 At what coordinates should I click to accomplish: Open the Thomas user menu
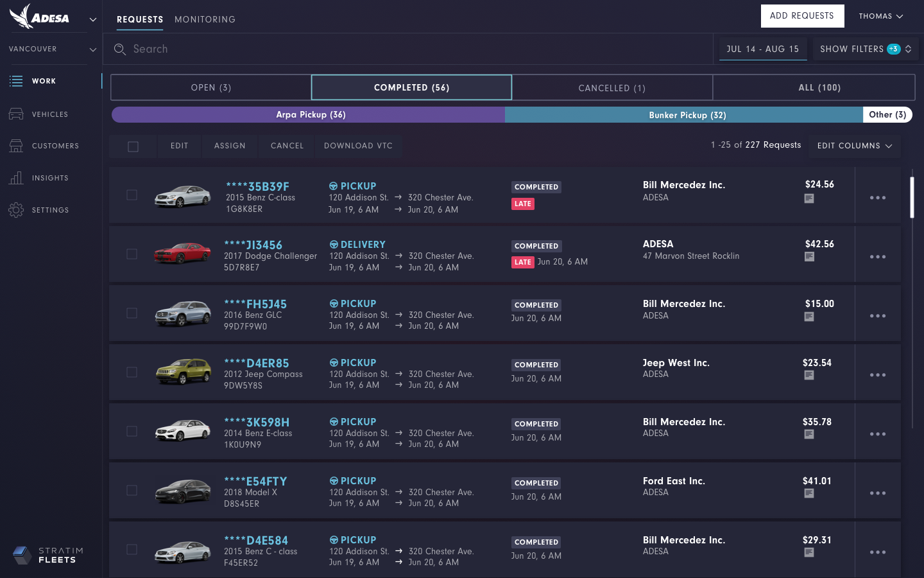click(881, 16)
